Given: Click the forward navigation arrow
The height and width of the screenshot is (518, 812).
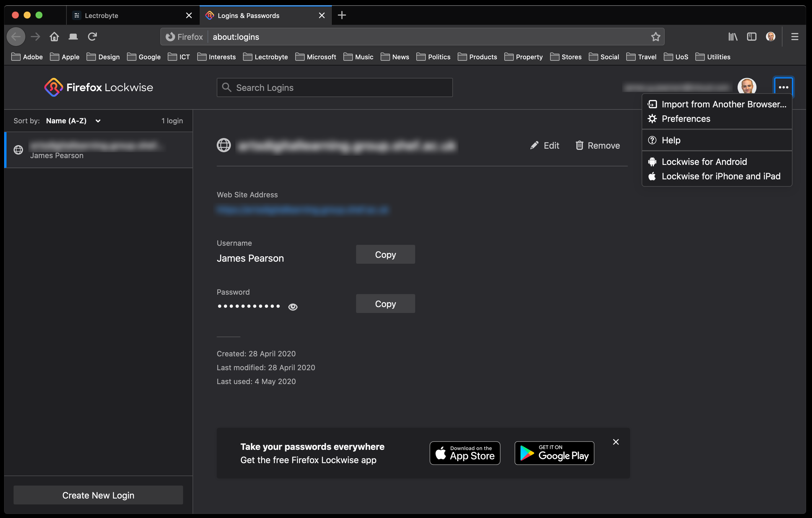Looking at the screenshot, I should 35,37.
